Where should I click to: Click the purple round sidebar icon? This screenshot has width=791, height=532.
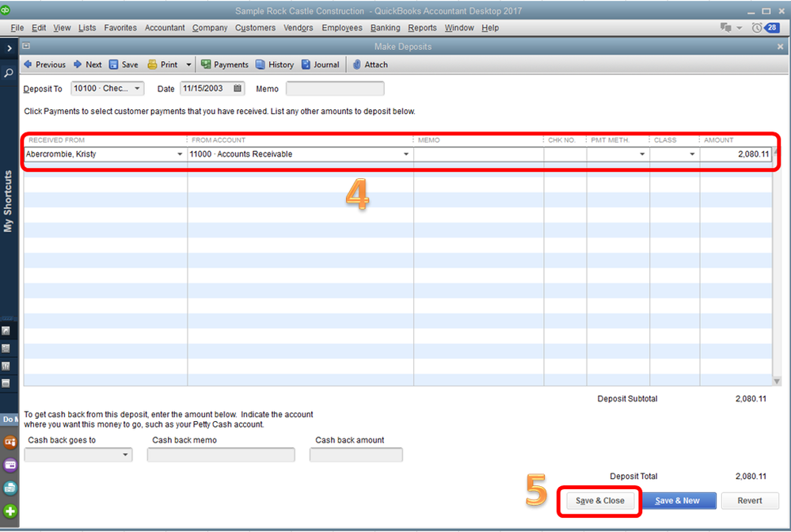(10, 465)
